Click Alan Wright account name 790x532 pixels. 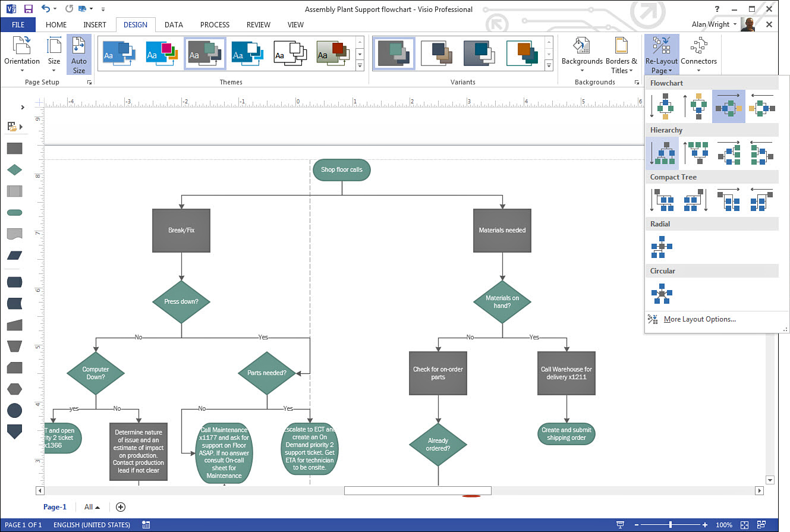pyautogui.click(x=711, y=24)
